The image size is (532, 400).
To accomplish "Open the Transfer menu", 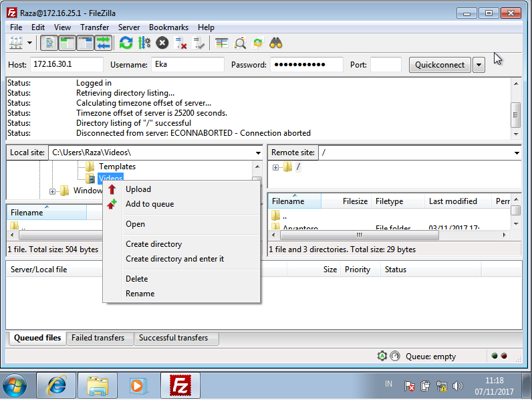I will coord(94,27).
